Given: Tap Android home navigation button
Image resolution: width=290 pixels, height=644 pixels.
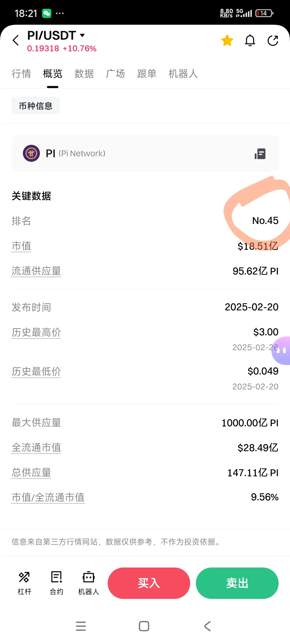Looking at the screenshot, I should tap(144, 626).
